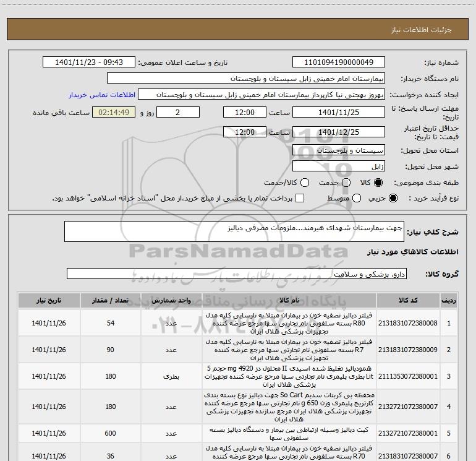Click the R7 dialysis filter item name
The image size is (476, 461).
tap(289, 350)
